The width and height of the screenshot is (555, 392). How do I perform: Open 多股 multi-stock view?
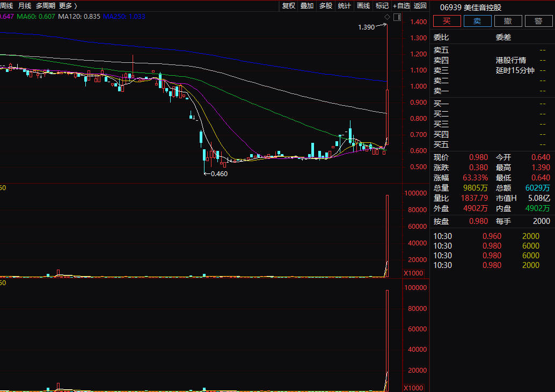326,6
